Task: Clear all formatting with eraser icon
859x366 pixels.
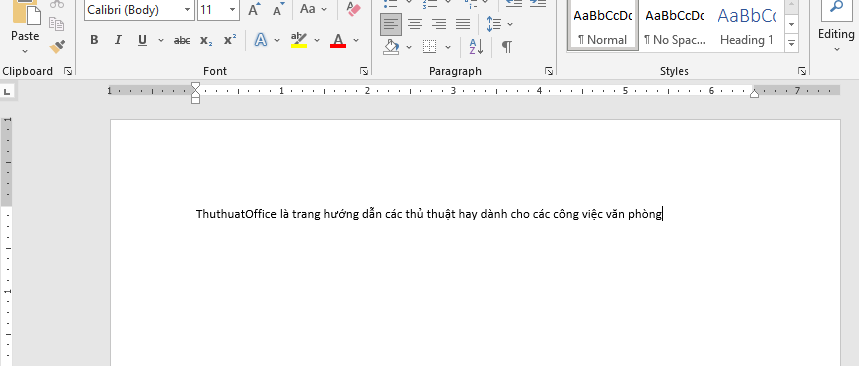Action: [x=354, y=9]
